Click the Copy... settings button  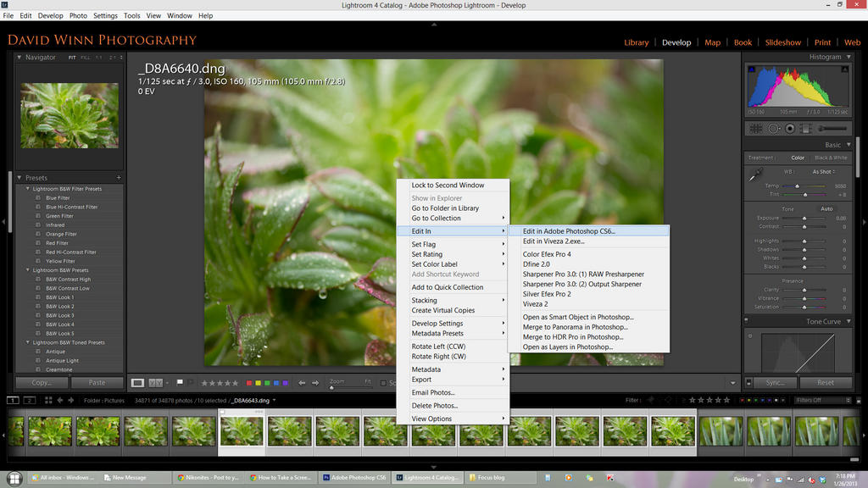click(42, 383)
